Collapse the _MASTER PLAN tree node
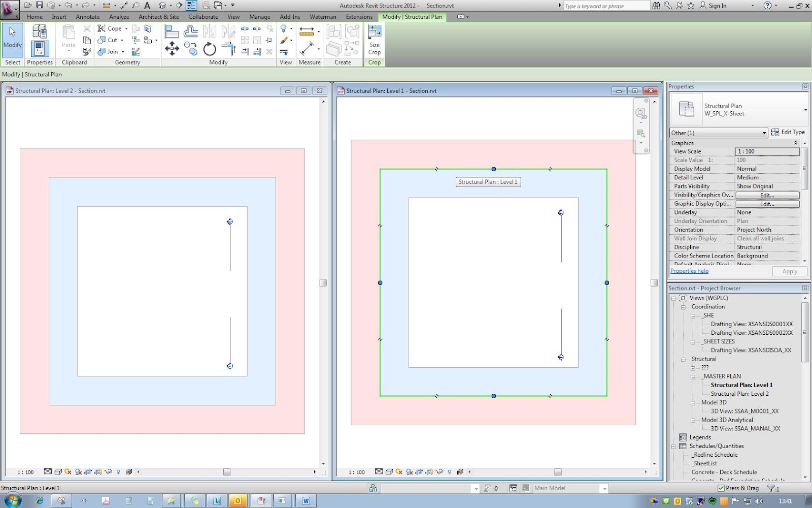The image size is (812, 508). [x=693, y=376]
